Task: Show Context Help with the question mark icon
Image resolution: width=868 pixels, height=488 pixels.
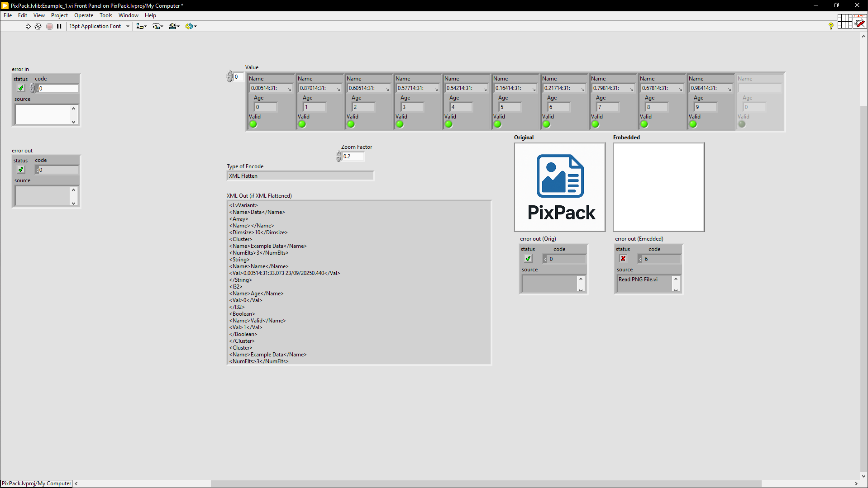Action: pyautogui.click(x=831, y=26)
